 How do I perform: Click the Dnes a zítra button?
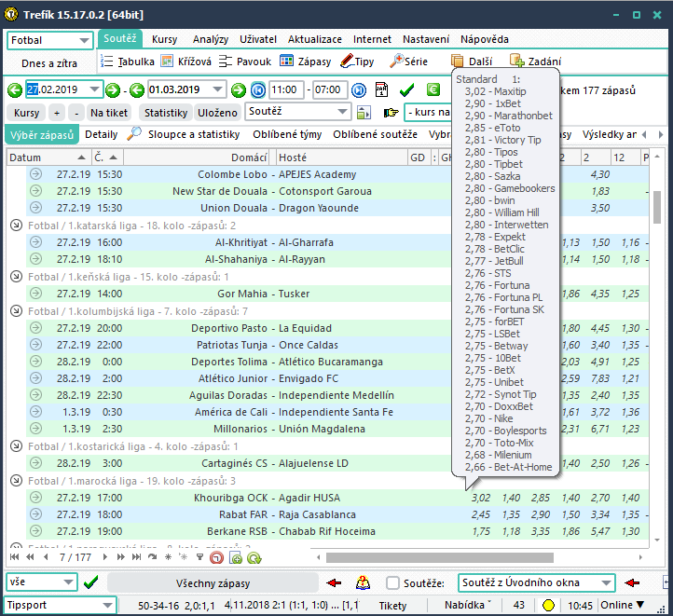[49, 63]
